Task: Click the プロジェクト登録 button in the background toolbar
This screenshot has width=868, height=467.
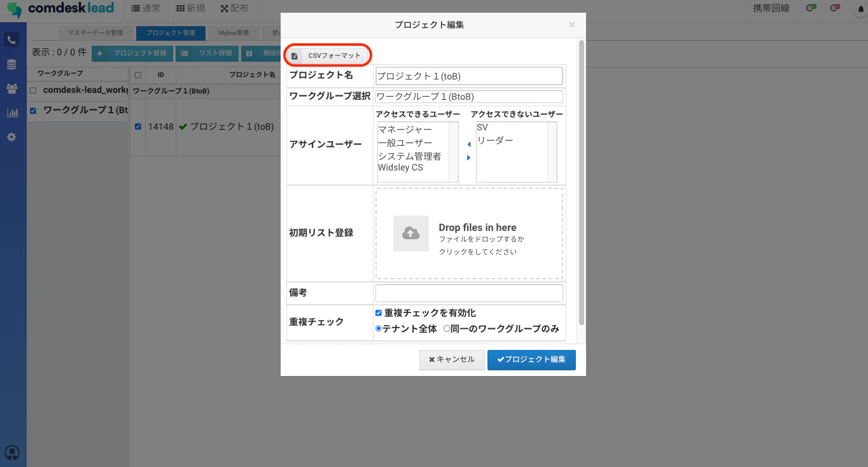Action: tap(132, 53)
